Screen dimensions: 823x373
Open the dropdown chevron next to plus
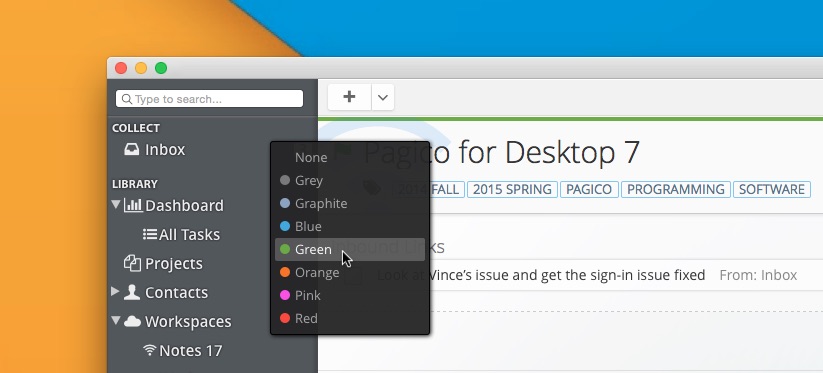click(383, 97)
